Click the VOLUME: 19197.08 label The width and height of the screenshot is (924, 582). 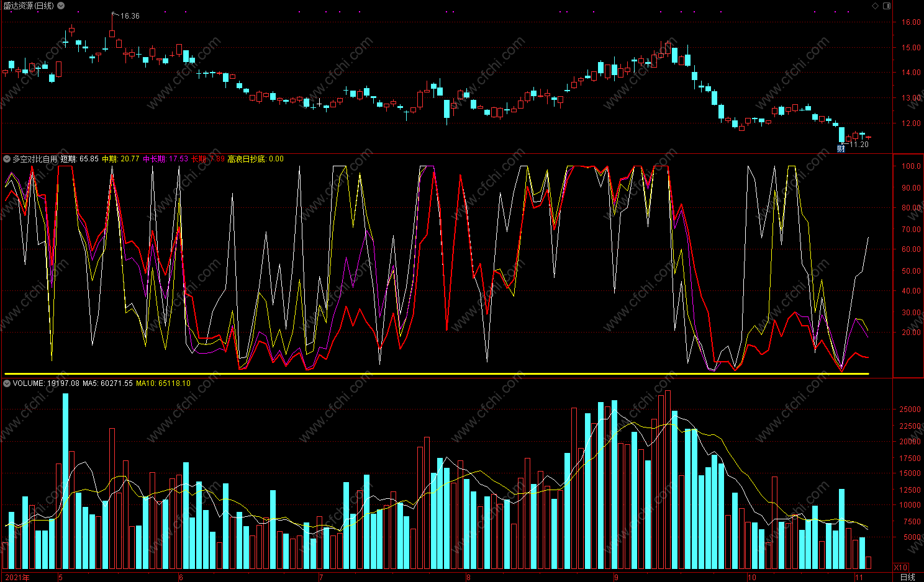[46, 383]
